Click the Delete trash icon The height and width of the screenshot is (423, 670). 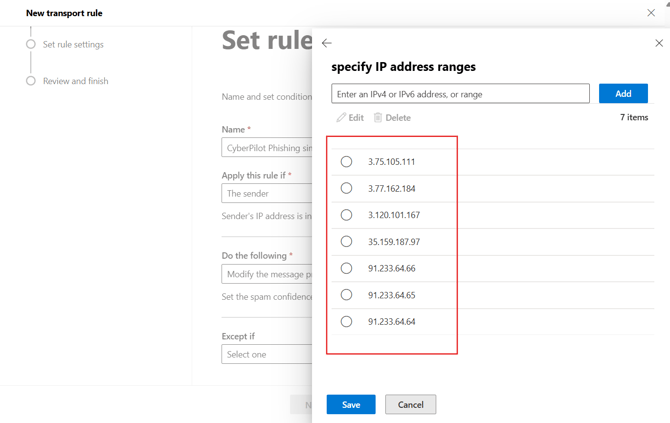pyautogui.click(x=378, y=118)
